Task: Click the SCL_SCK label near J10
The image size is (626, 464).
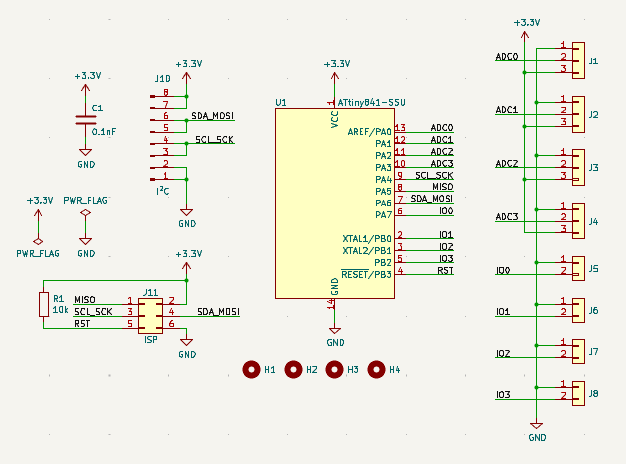Action: (x=214, y=140)
